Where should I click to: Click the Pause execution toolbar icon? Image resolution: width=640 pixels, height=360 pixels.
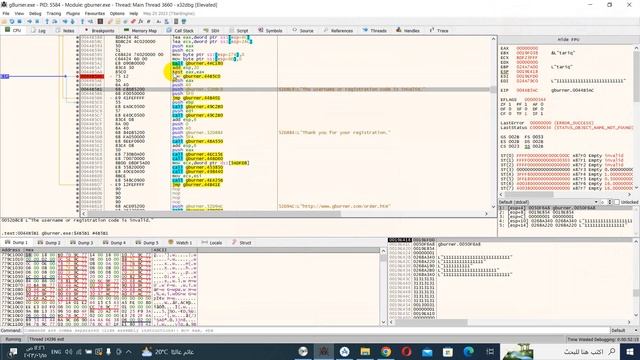click(37, 21)
